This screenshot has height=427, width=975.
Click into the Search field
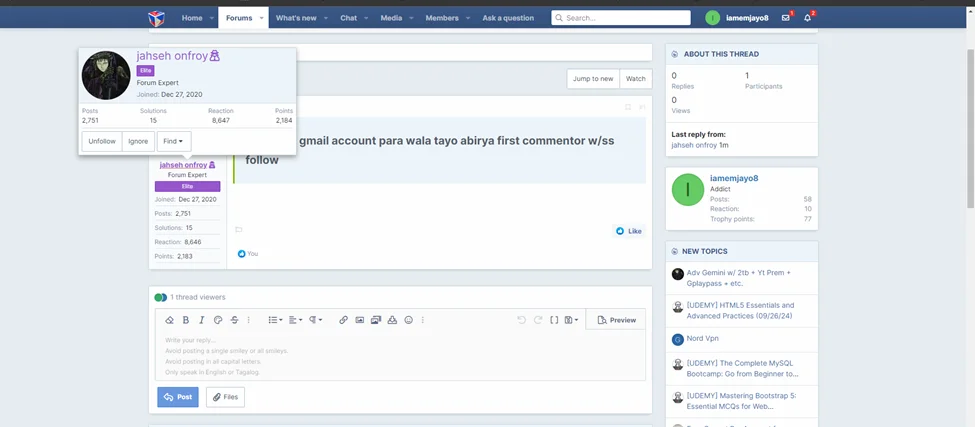click(x=621, y=18)
